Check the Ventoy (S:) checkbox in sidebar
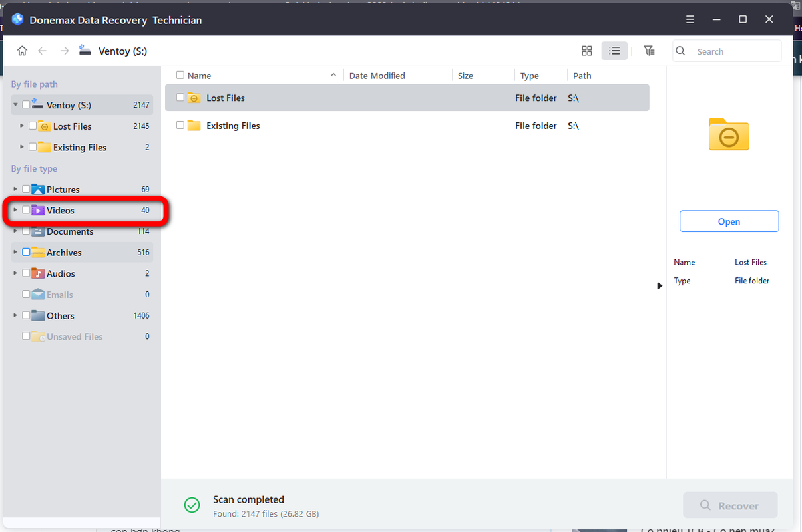Image resolution: width=802 pixels, height=532 pixels. tap(26, 105)
